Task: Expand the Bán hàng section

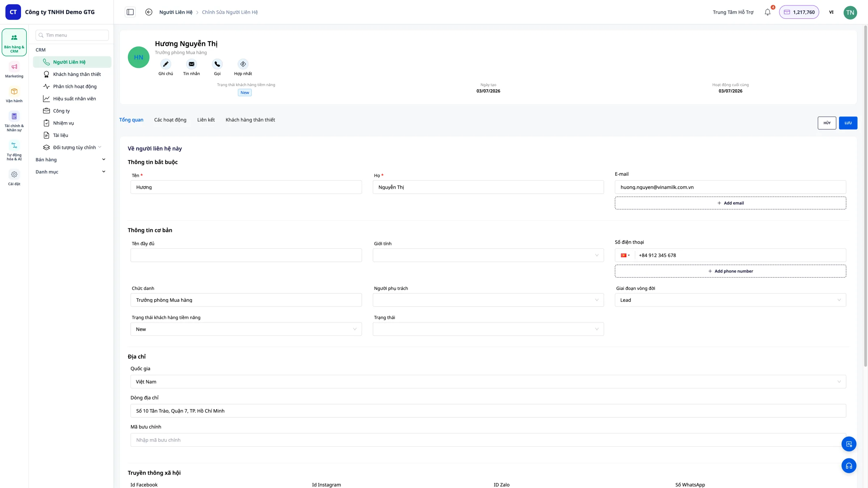Action: click(x=71, y=159)
